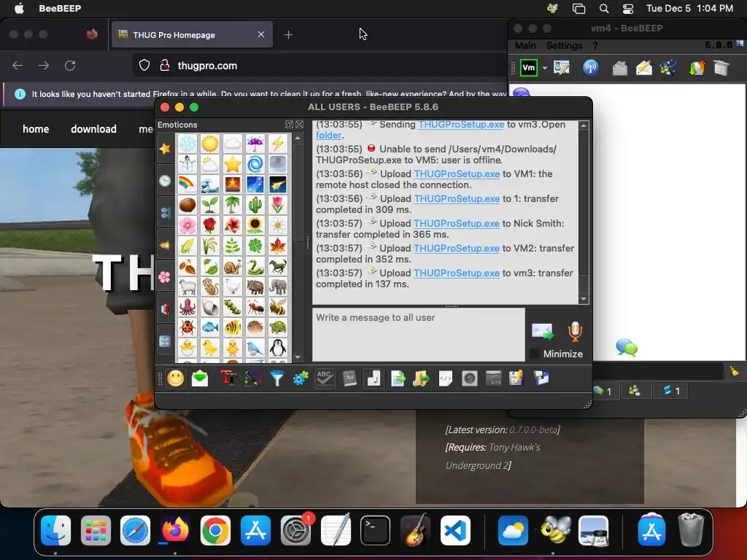Toggle the return-key send option button
The image size is (747, 560).
click(373, 378)
